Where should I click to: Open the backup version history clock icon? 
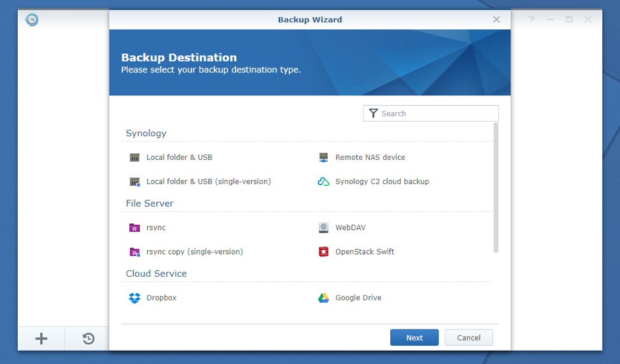click(88, 339)
